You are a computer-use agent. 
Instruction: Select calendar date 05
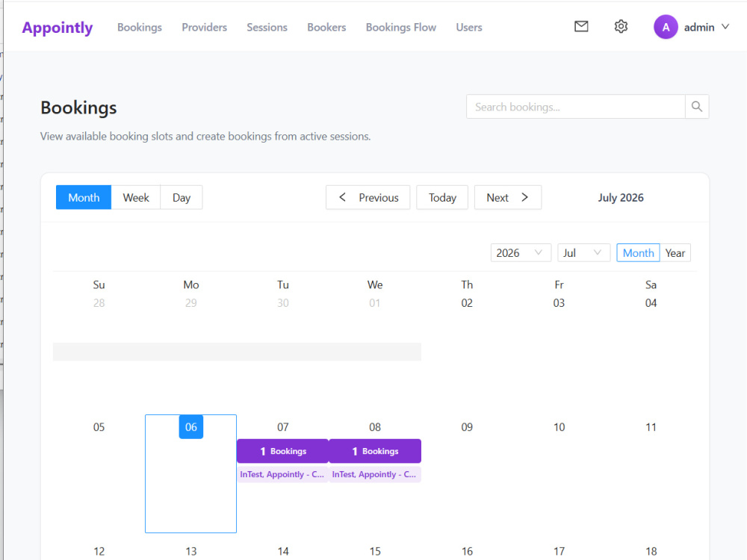coord(99,427)
